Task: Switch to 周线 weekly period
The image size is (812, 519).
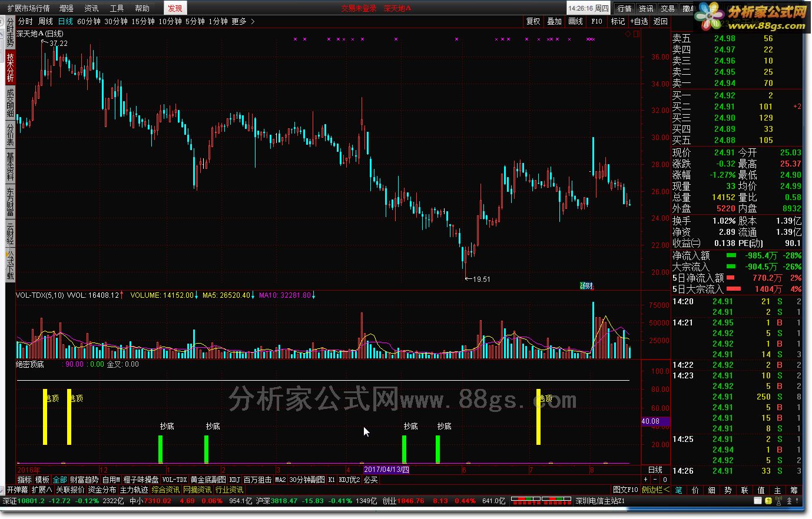Action: pyautogui.click(x=45, y=21)
